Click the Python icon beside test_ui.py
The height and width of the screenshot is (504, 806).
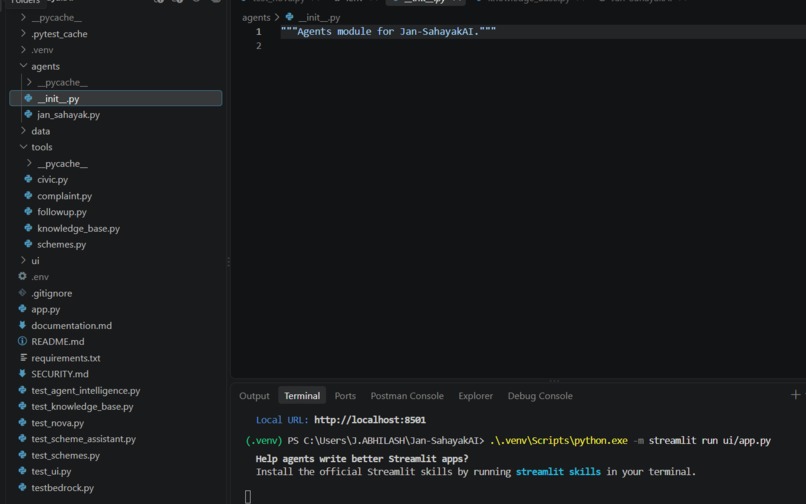click(x=22, y=471)
